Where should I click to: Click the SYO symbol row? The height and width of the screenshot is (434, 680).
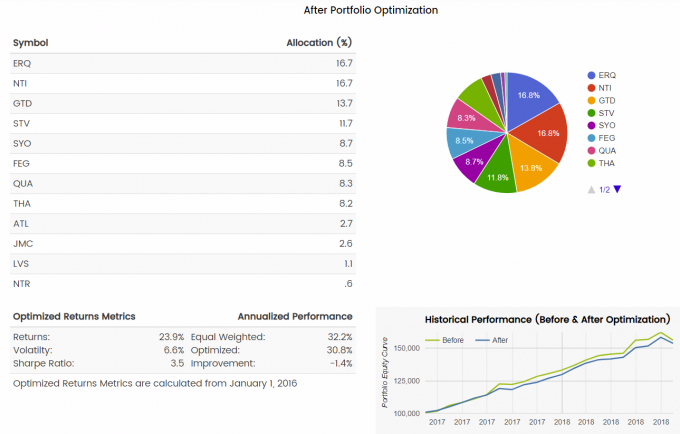pyautogui.click(x=183, y=144)
